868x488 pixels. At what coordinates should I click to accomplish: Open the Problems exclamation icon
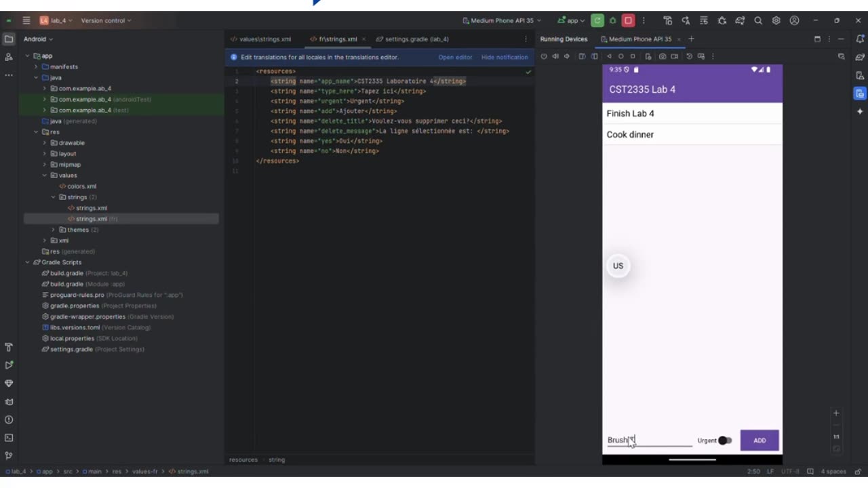click(9, 420)
